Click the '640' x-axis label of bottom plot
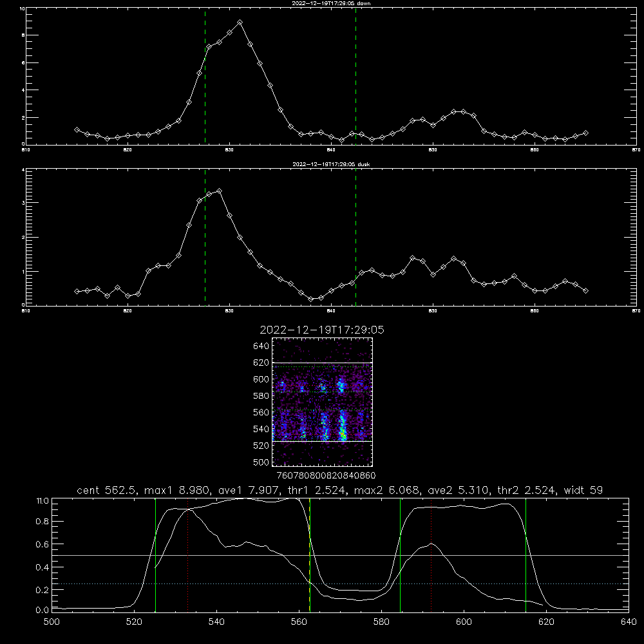 [629, 622]
